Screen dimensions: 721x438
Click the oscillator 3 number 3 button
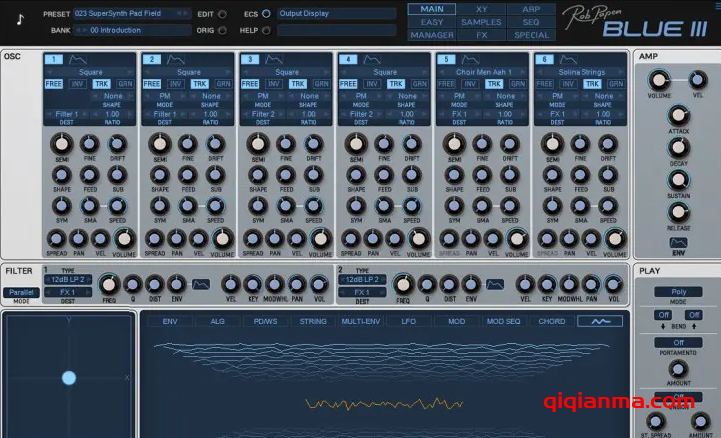249,60
